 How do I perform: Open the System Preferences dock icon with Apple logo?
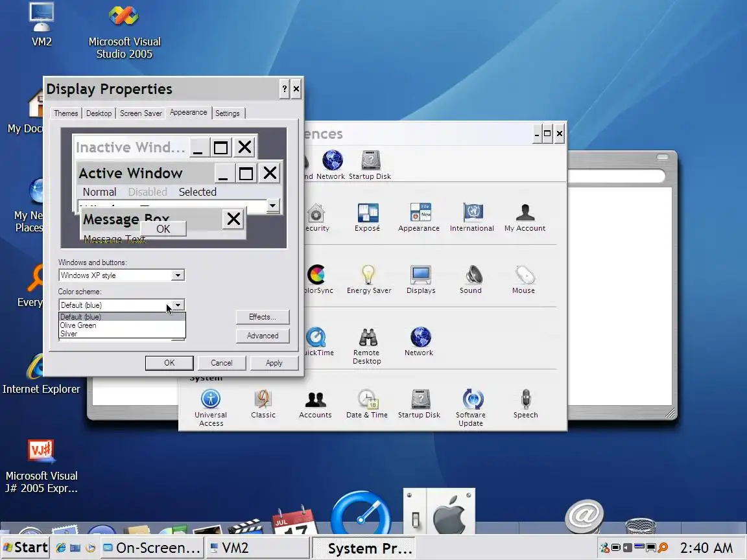coord(439,511)
